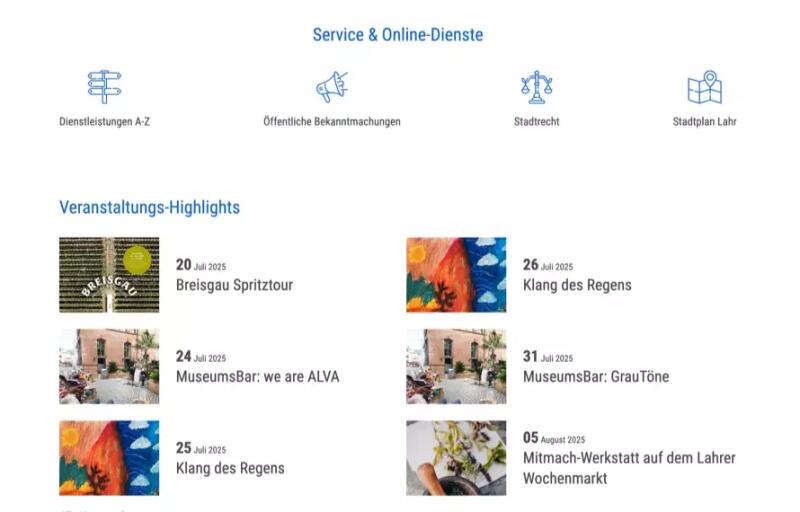
Task: Visit the Stadtrecht text link
Action: (x=536, y=121)
